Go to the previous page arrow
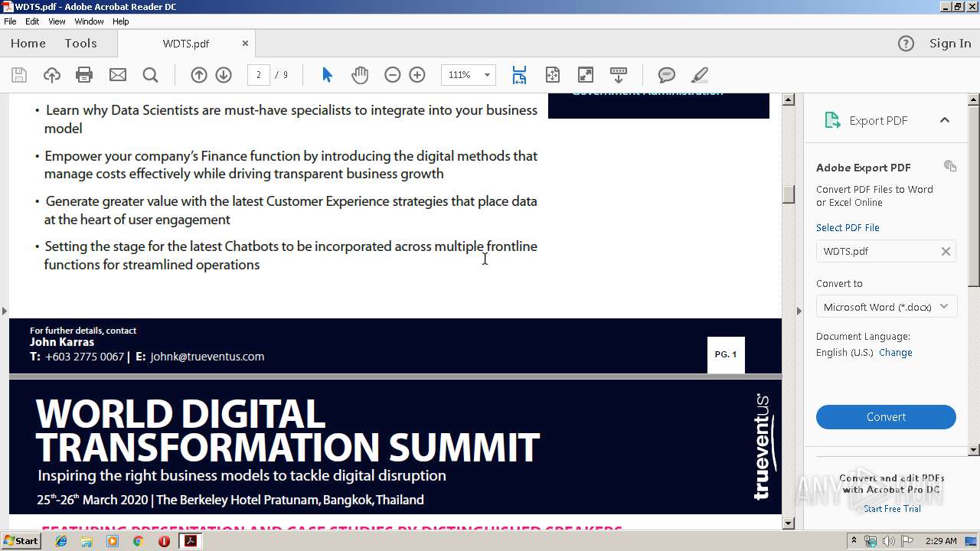 click(x=198, y=75)
